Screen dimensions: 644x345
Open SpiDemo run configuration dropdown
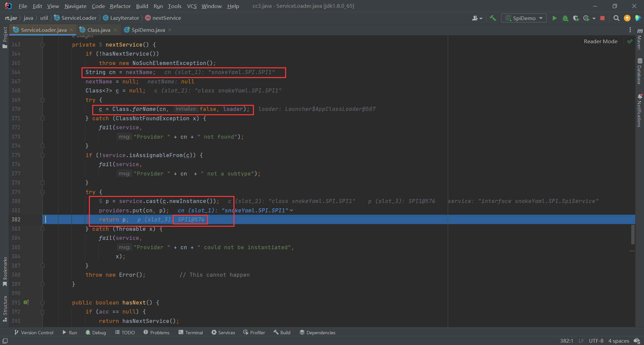click(x=524, y=18)
